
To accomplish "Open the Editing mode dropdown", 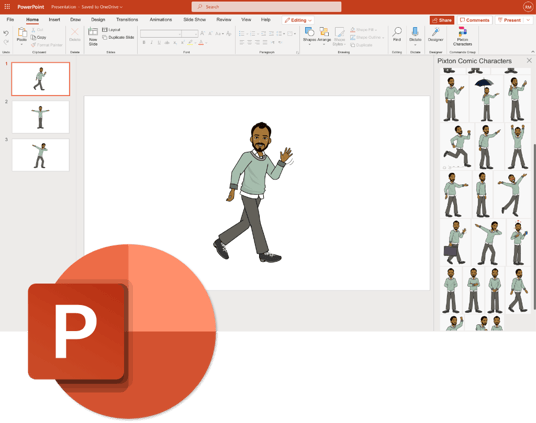I will click(x=298, y=20).
